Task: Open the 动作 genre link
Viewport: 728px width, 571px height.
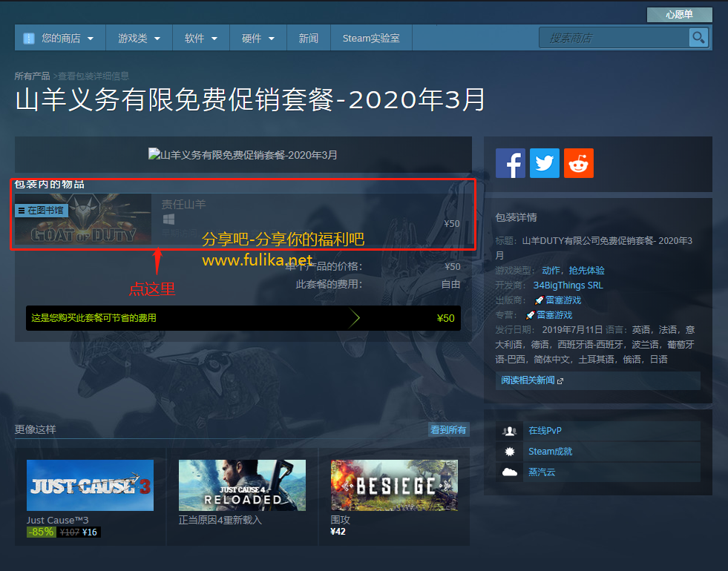Action: point(551,271)
